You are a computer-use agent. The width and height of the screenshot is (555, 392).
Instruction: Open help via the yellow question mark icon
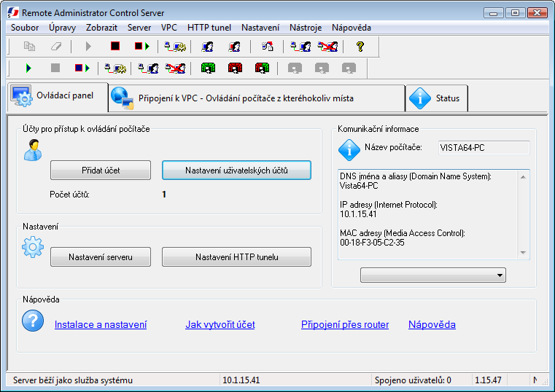click(360, 47)
